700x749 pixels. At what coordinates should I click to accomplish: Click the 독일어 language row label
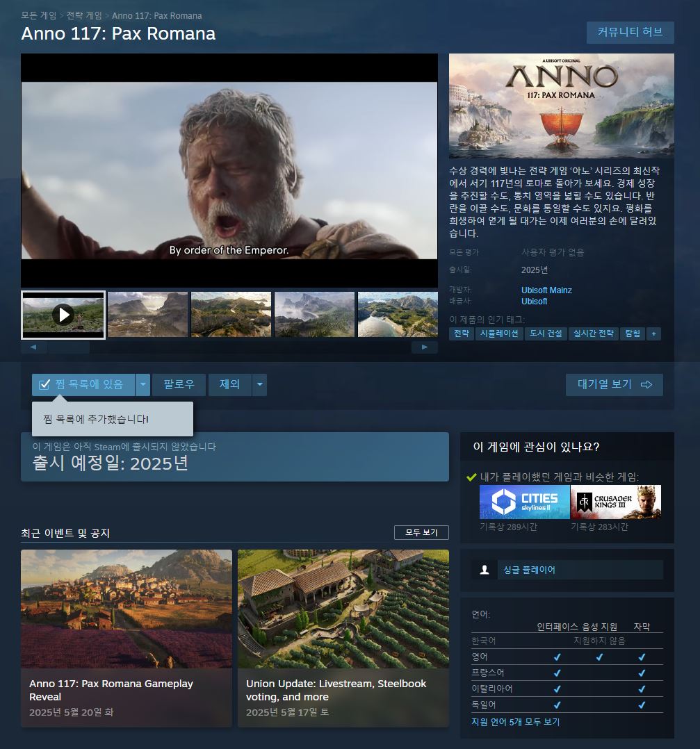(483, 705)
